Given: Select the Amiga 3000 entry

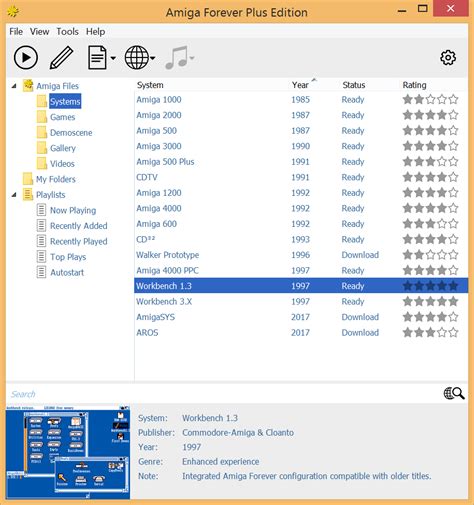Looking at the screenshot, I should (x=159, y=146).
